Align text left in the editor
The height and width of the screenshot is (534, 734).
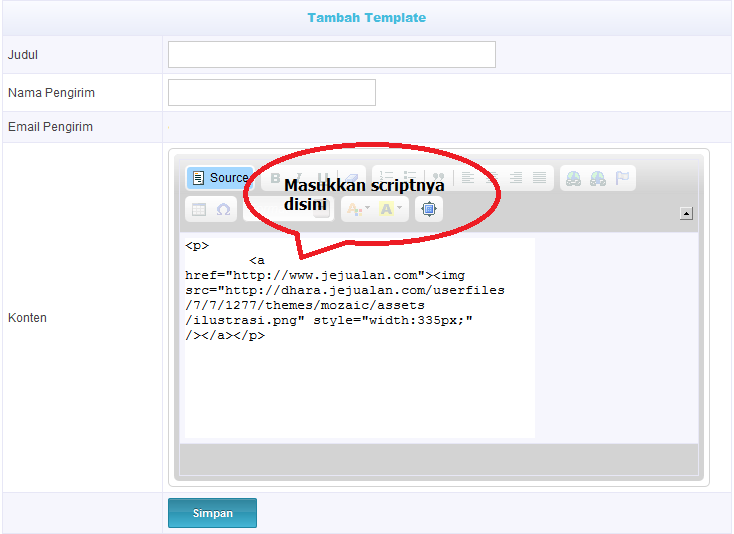tap(468, 179)
